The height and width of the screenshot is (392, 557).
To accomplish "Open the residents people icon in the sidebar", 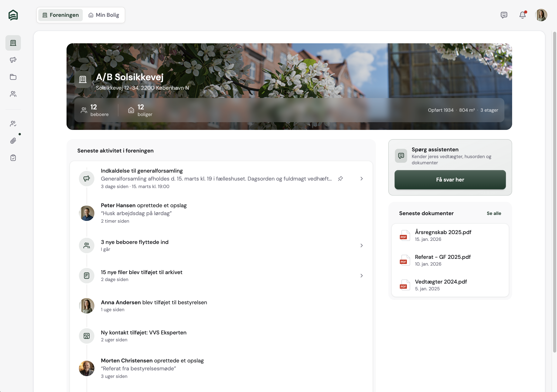I will click(x=13, y=94).
